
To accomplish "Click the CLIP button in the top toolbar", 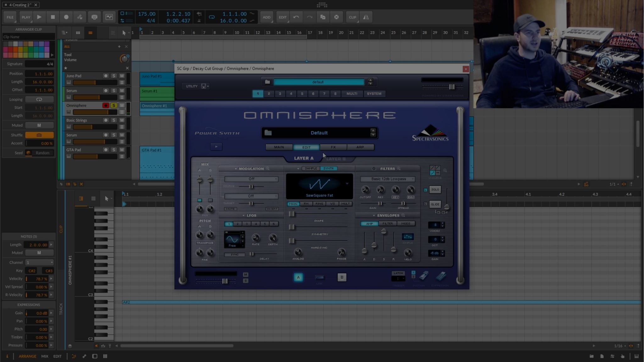I will coord(353,17).
